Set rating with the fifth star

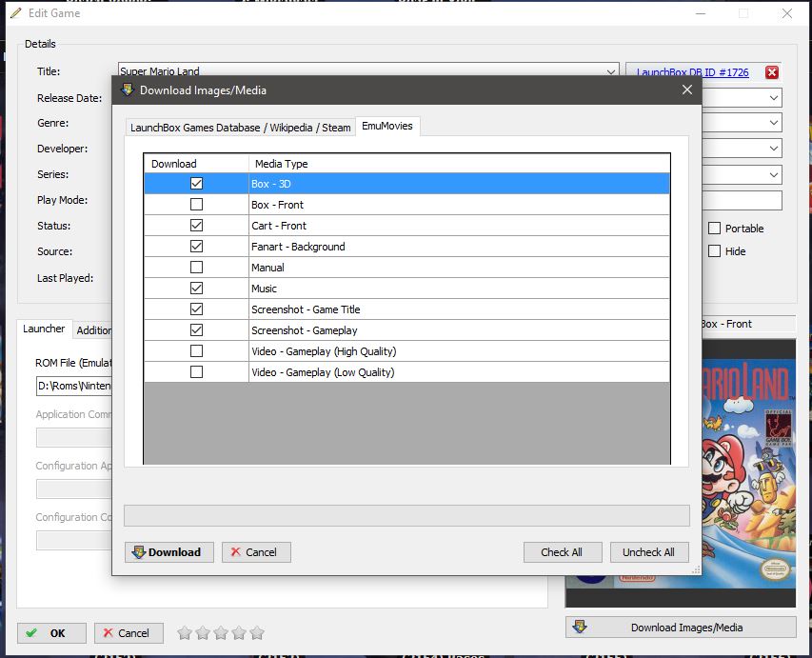click(257, 632)
